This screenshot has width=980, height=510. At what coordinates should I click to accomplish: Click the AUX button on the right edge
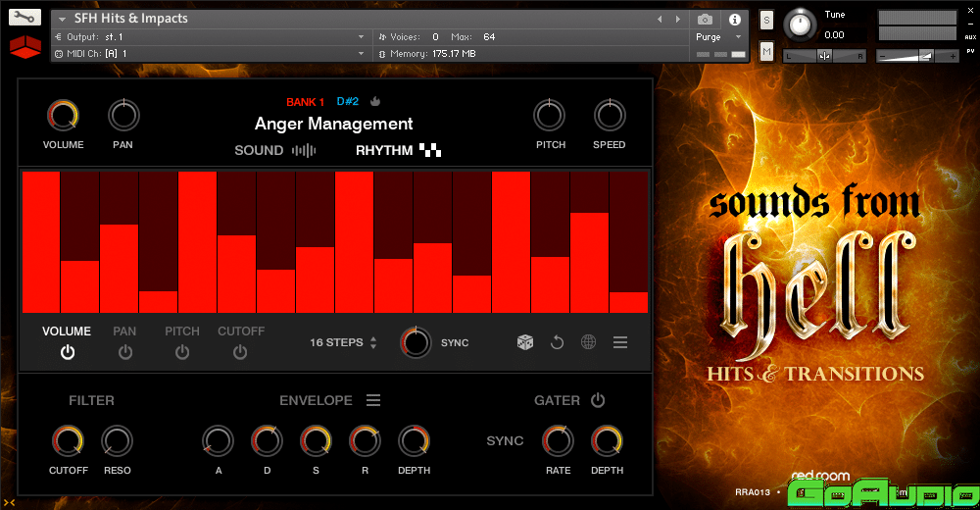pos(970,37)
